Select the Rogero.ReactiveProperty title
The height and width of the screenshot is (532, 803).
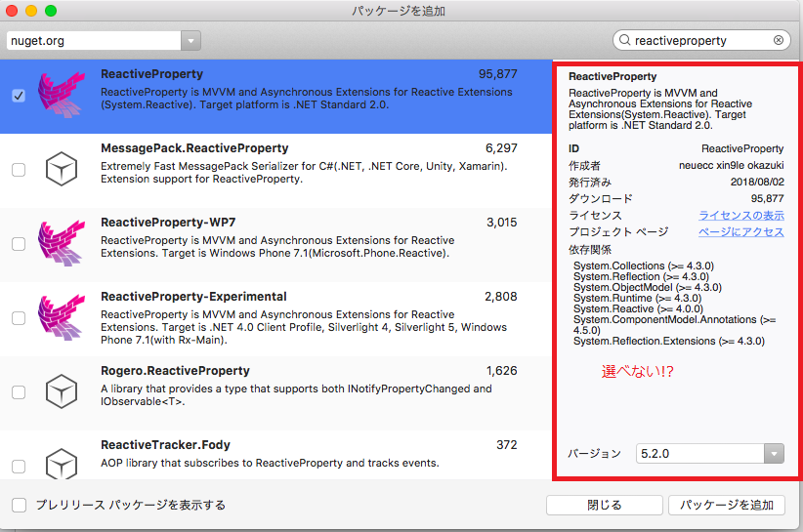(175, 371)
